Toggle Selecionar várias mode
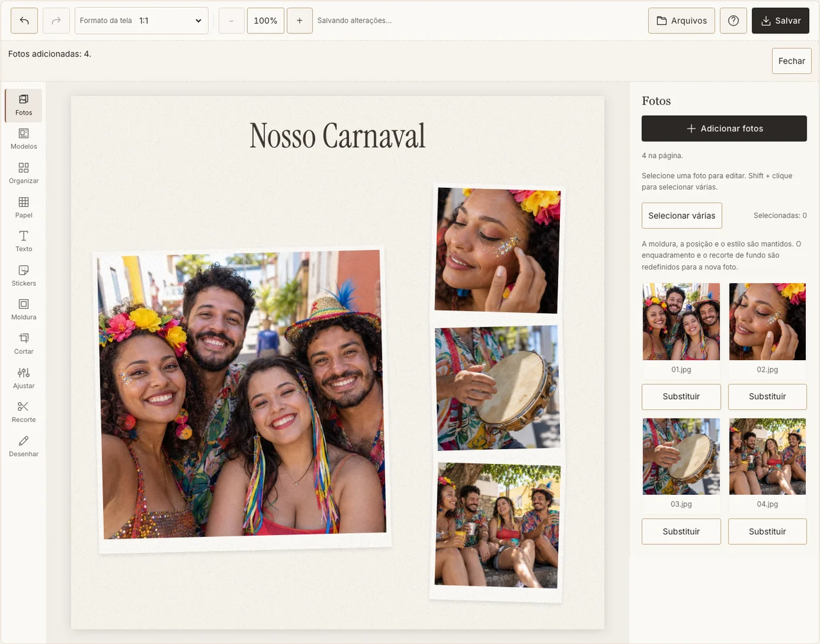This screenshot has height=644, width=820. pyautogui.click(x=682, y=215)
